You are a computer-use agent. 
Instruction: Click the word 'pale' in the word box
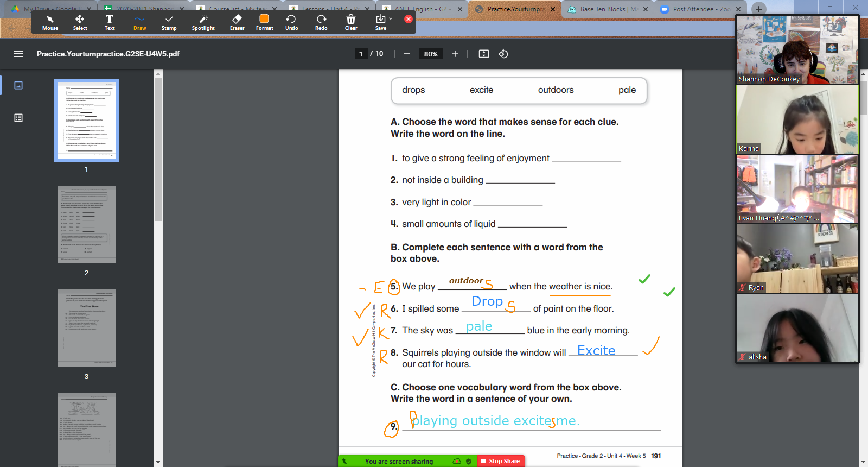627,90
